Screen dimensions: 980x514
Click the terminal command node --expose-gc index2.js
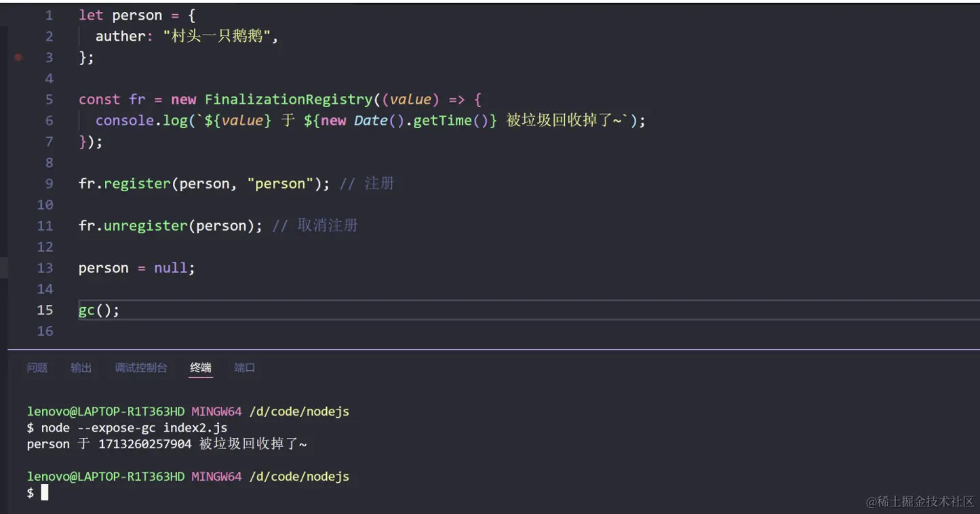[x=134, y=428]
